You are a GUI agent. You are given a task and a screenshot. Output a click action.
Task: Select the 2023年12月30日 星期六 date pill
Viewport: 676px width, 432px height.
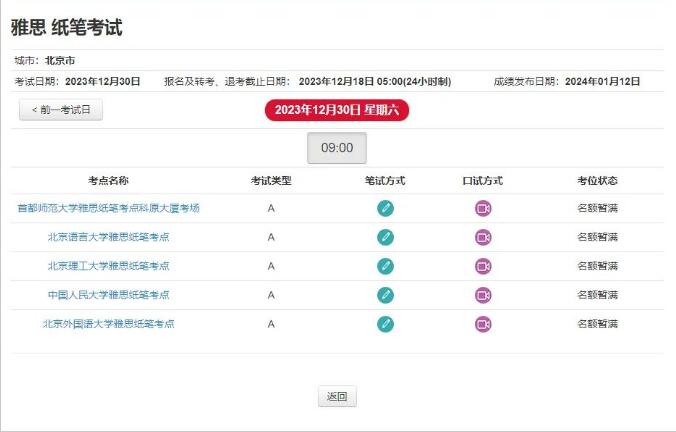click(337, 110)
